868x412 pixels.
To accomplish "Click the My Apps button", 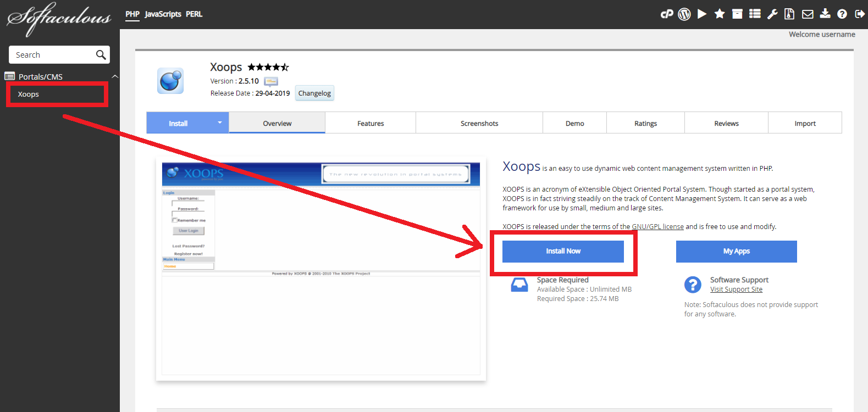I will tap(736, 251).
